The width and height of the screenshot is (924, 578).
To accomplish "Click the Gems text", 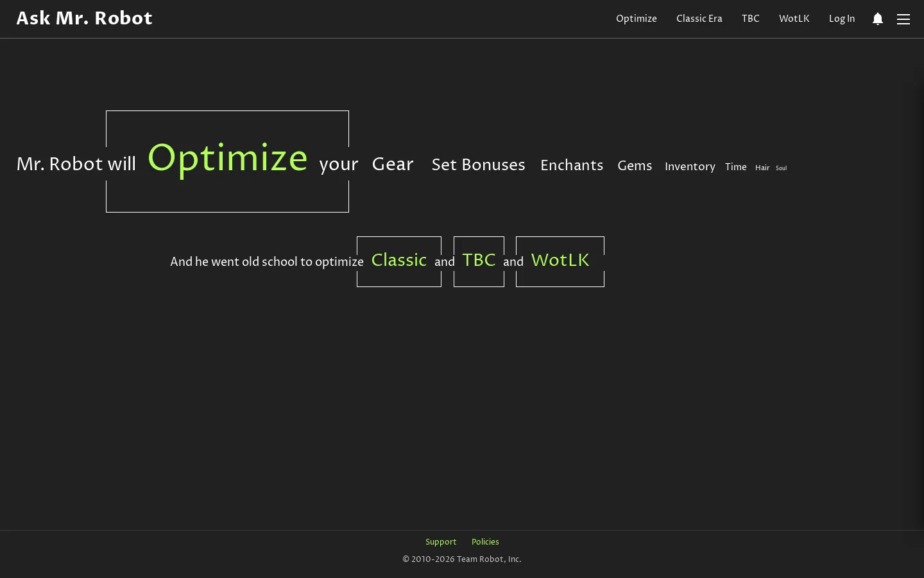I will pos(635,166).
